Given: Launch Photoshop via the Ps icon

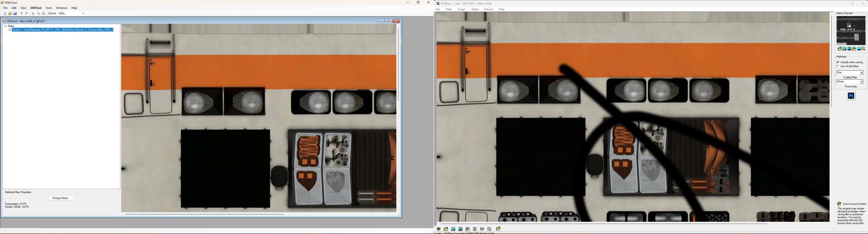Looking at the screenshot, I should click(851, 96).
